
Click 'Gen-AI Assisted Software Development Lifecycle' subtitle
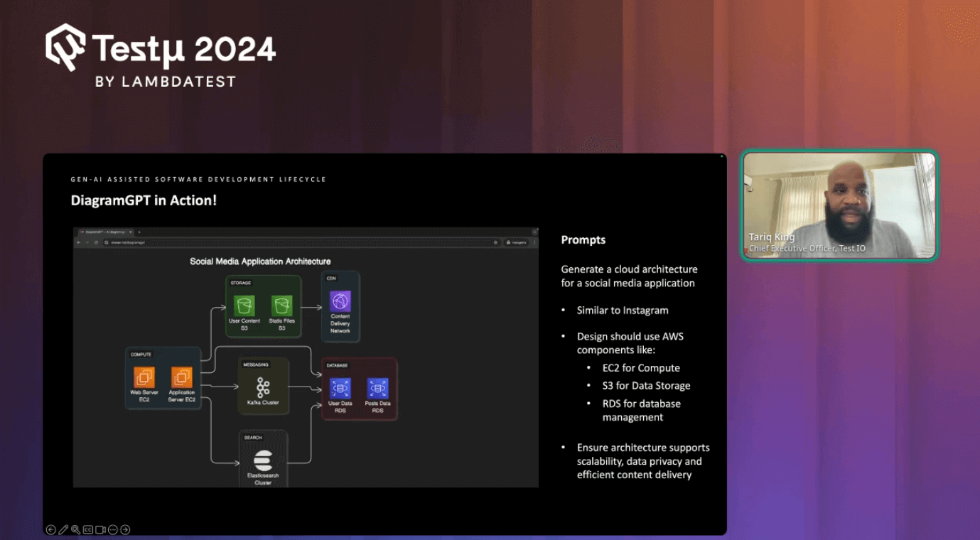(198, 179)
